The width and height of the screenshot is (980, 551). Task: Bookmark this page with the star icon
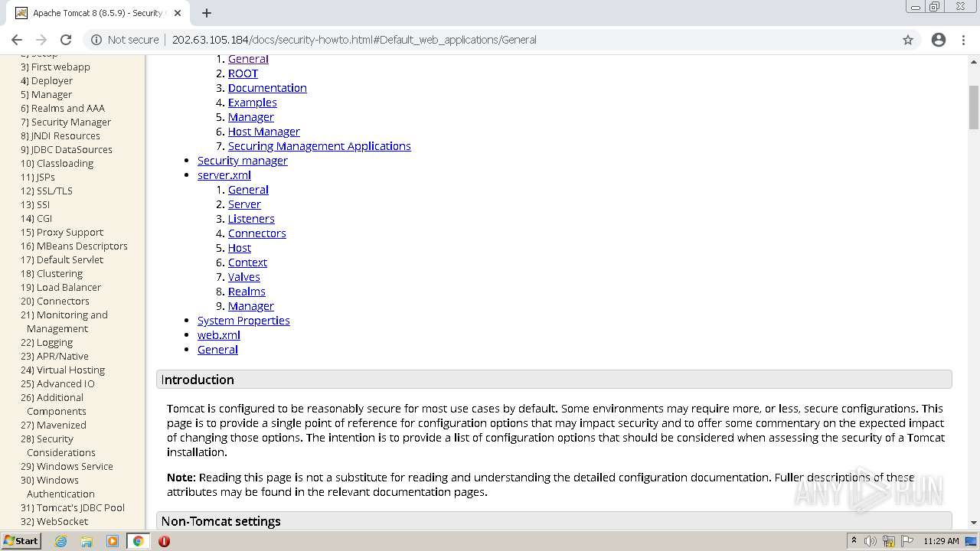pyautogui.click(x=908, y=40)
